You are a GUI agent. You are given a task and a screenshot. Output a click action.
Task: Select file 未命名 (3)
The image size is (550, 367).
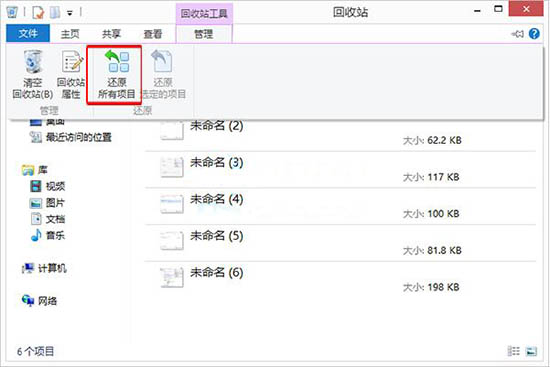click(340, 170)
